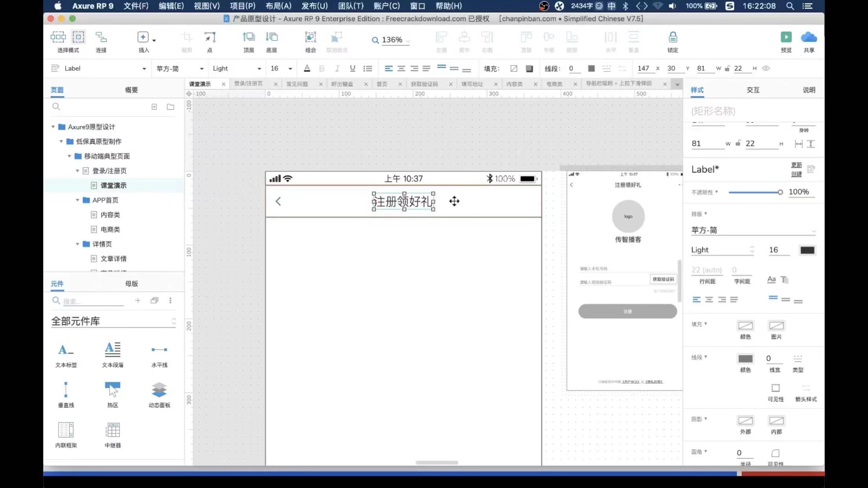Click the widget library search field

click(92, 301)
